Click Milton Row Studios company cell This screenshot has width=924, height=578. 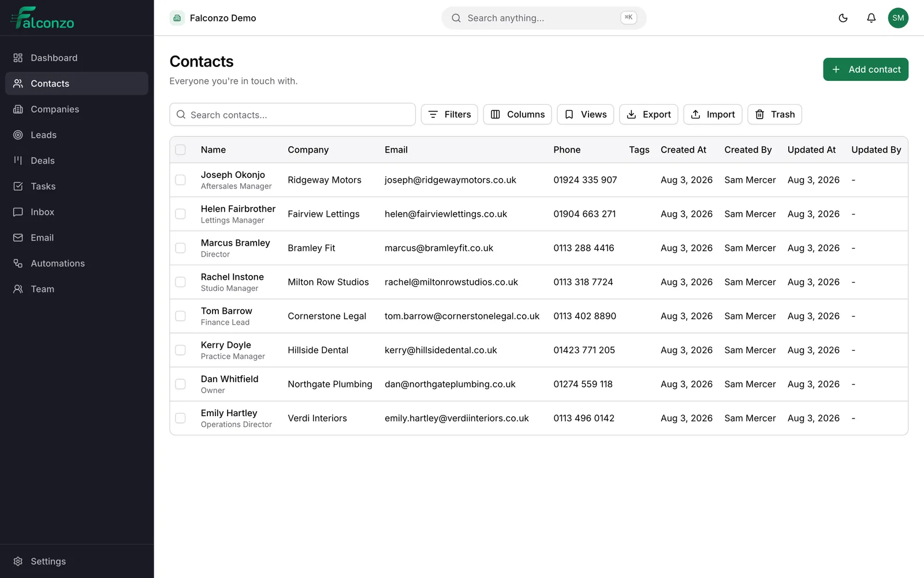coord(328,282)
